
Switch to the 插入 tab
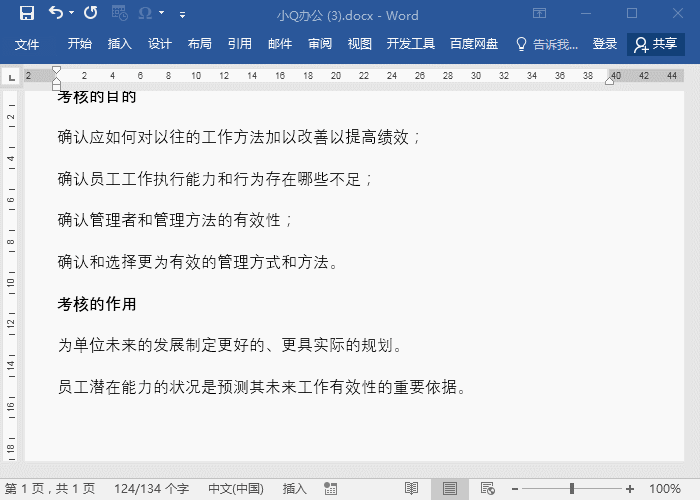coord(120,44)
